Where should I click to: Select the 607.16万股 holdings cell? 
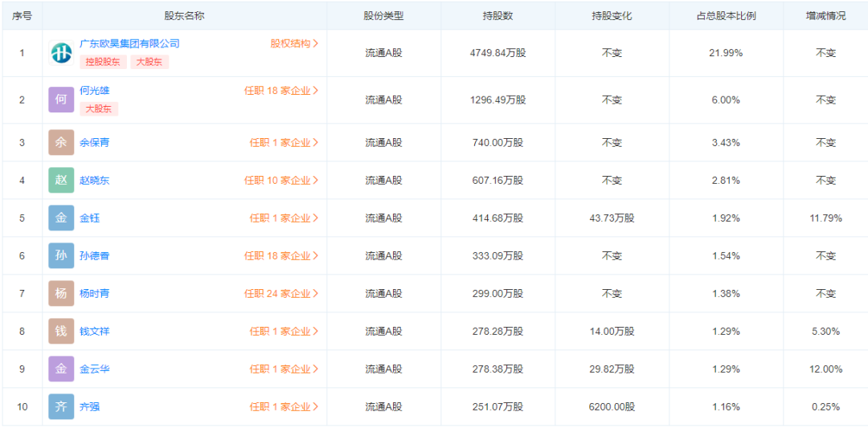pyautogui.click(x=497, y=180)
